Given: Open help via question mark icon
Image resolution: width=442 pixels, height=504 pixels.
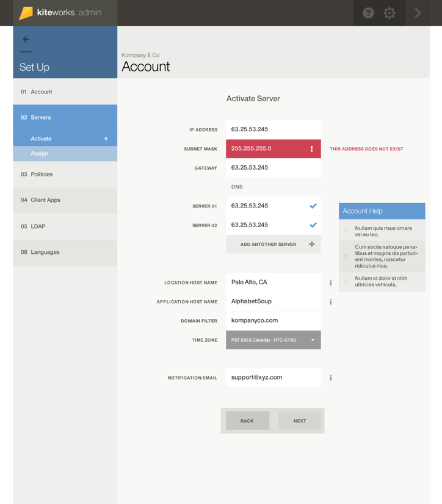Looking at the screenshot, I should [368, 13].
